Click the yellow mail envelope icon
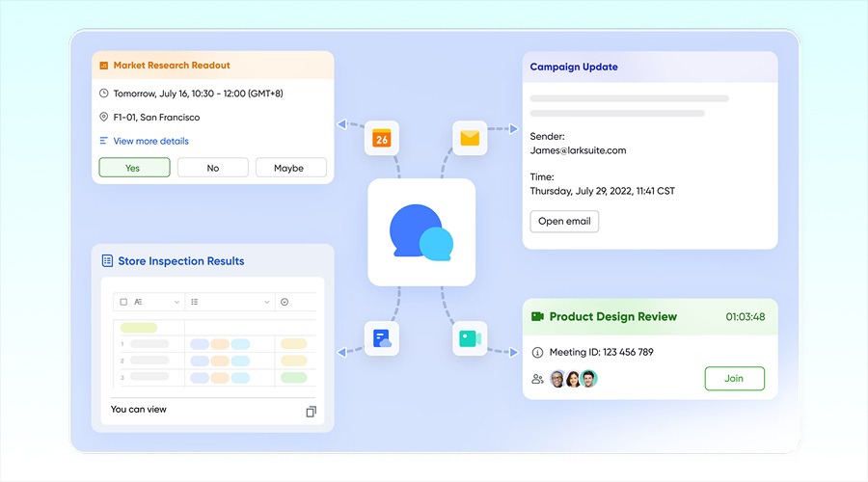This screenshot has width=868, height=482. click(x=470, y=139)
